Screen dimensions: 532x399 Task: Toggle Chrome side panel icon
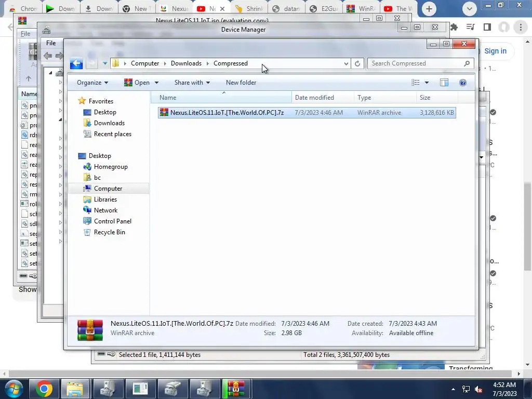[x=487, y=27]
